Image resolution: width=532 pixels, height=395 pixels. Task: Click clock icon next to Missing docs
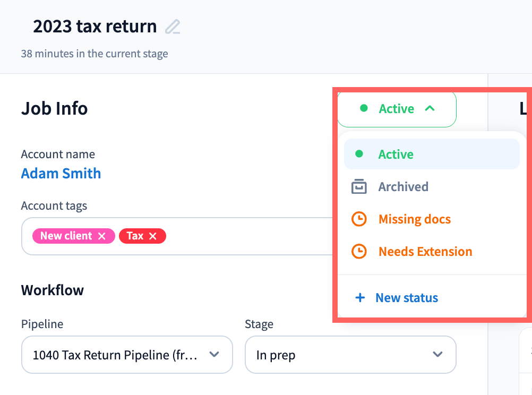click(x=359, y=219)
